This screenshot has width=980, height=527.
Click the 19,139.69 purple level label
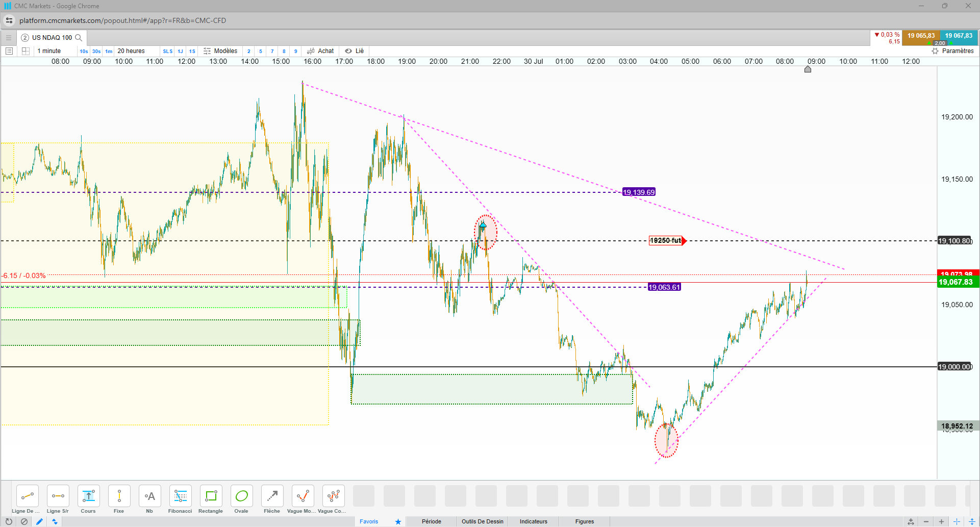[x=639, y=192]
